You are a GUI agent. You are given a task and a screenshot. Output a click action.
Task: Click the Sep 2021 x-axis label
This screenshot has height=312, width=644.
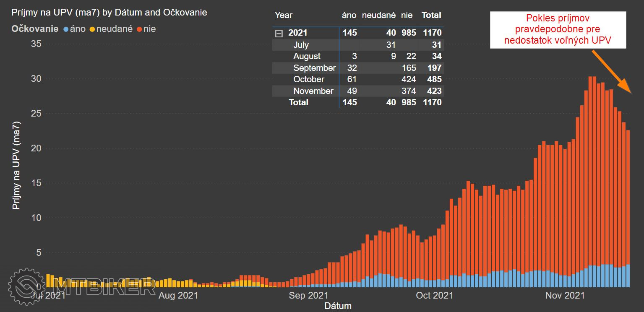click(x=308, y=296)
